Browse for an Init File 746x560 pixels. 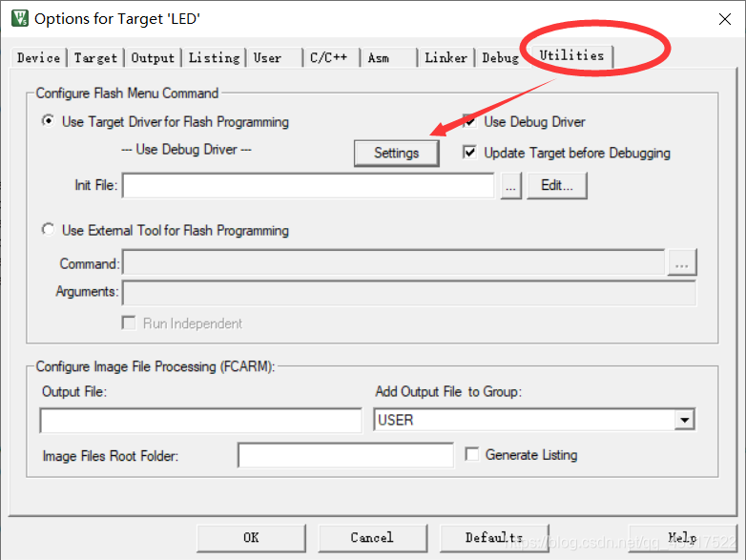[x=511, y=186]
